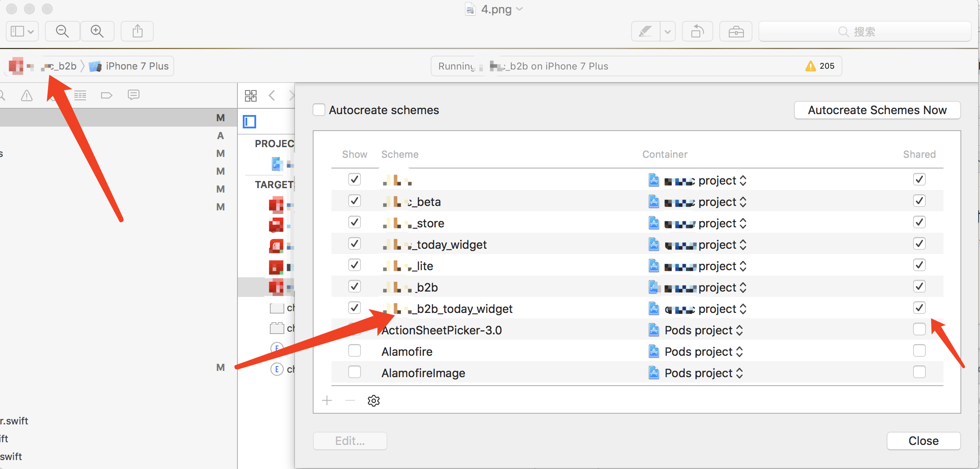Change container for the _store scheme
Screen dimensions: 980x469
[x=698, y=223]
